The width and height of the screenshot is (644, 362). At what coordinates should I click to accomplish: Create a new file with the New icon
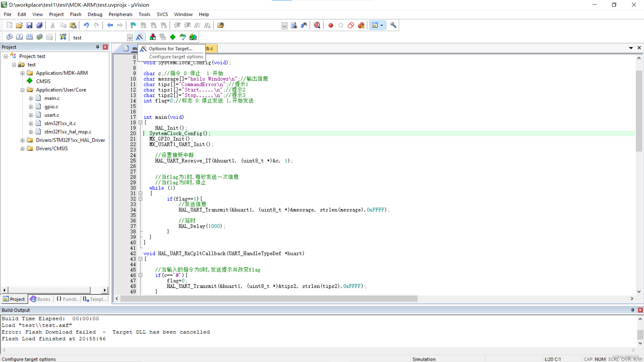click(9, 25)
